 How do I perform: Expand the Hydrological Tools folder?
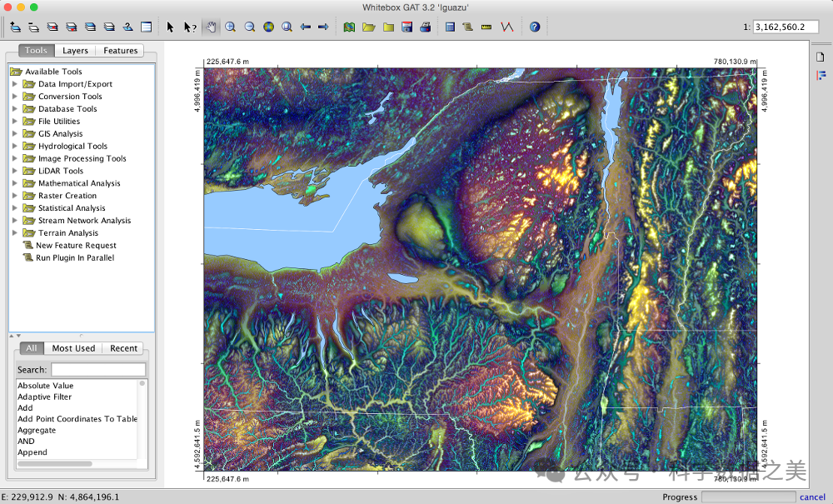[14, 146]
